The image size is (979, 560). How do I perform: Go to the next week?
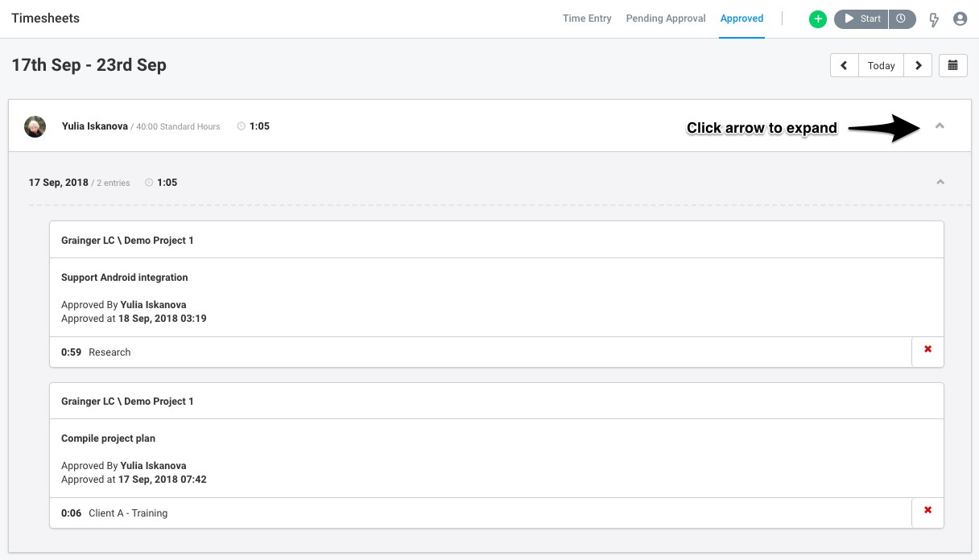pyautogui.click(x=919, y=65)
